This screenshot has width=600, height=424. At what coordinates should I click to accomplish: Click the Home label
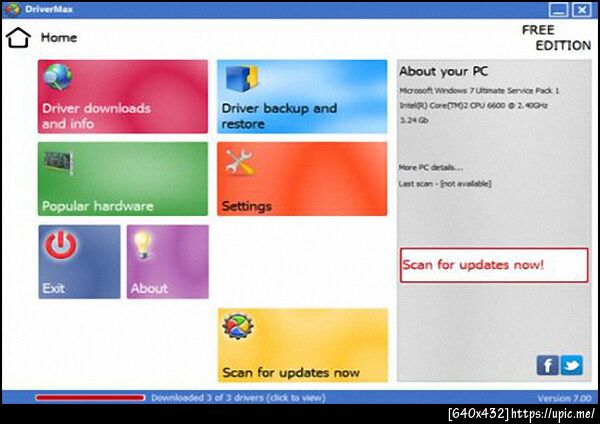[x=59, y=38]
